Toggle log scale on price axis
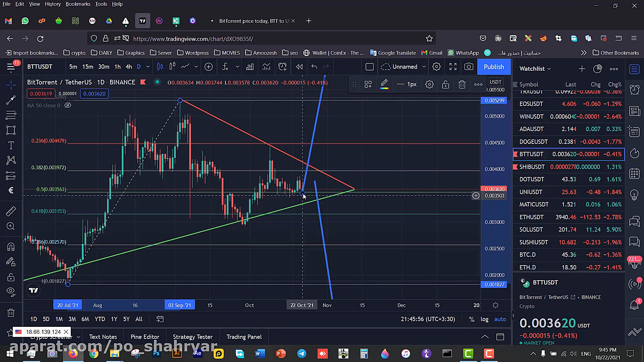Image resolution: width=644 pixels, height=362 pixels. click(x=484, y=319)
